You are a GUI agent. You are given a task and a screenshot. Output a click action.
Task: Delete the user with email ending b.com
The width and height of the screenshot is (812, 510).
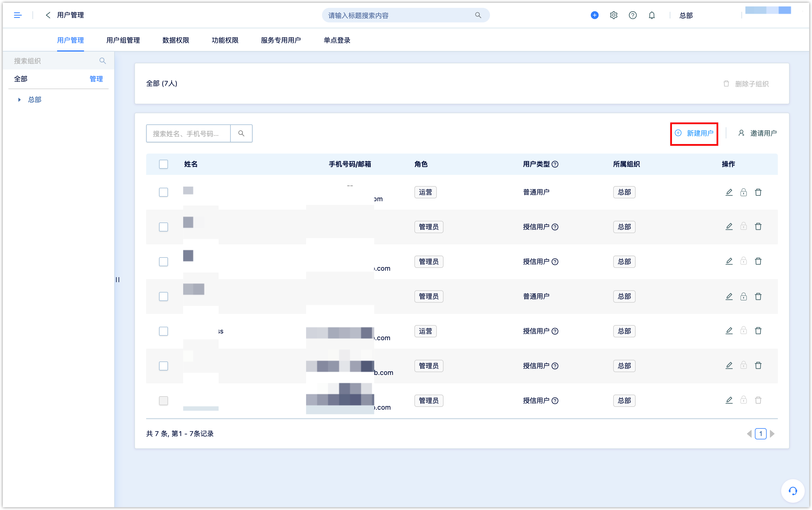coord(758,365)
